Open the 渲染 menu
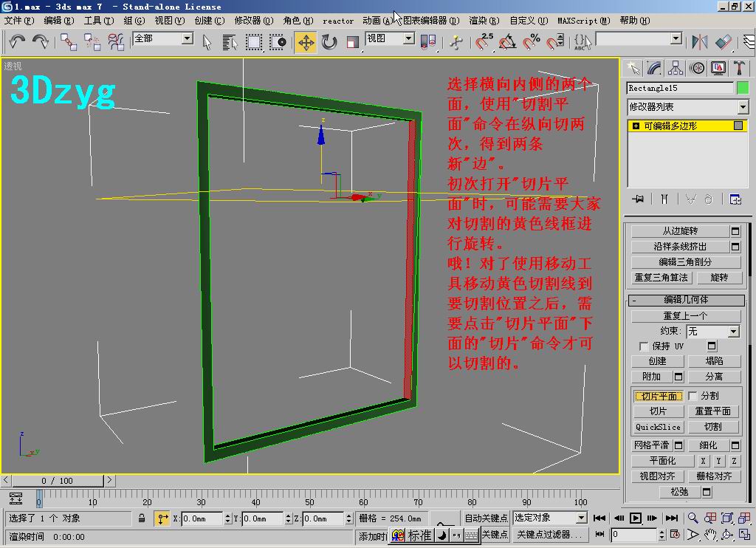756x548 pixels. point(484,21)
